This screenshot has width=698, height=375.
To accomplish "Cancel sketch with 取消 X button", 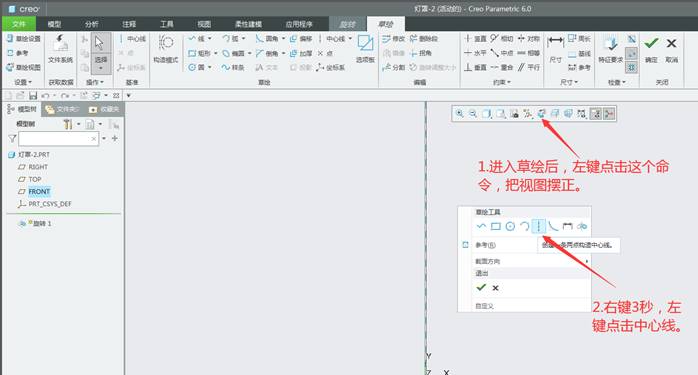I will coord(671,48).
